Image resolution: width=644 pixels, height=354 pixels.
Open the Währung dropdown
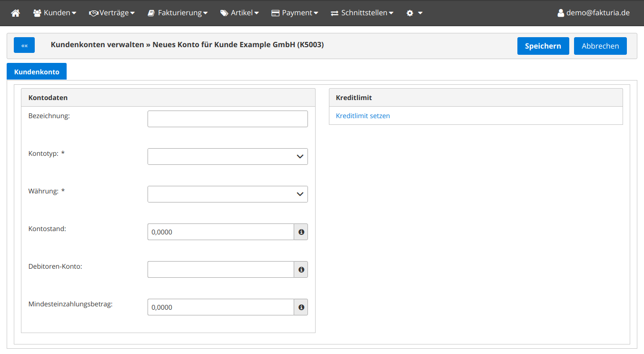(x=228, y=194)
